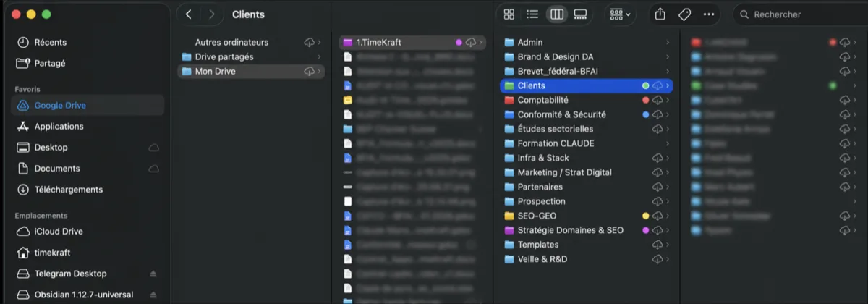Open Applications from the sidebar
Image resolution: width=868 pixels, height=304 pixels.
coord(88,126)
